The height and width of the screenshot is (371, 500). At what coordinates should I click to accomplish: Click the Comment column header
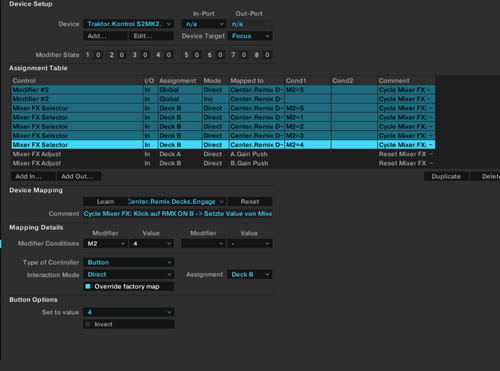point(406,81)
